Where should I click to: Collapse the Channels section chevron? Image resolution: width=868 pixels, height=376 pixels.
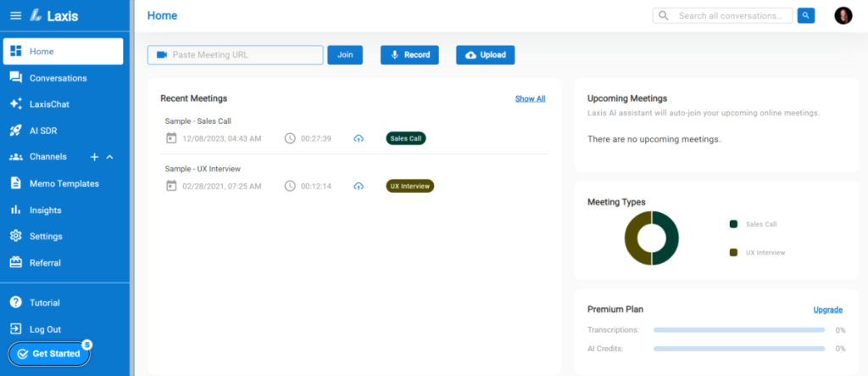tap(109, 157)
